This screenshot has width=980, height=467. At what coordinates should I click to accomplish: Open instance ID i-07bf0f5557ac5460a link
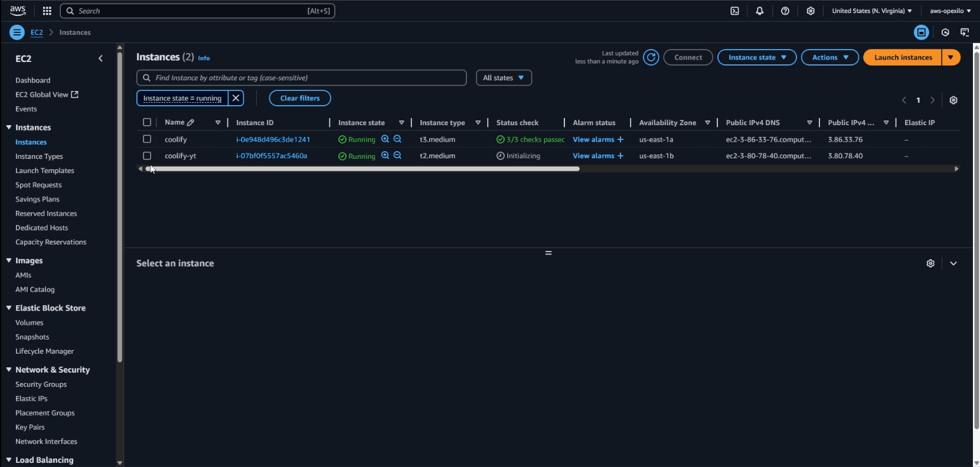coord(272,156)
